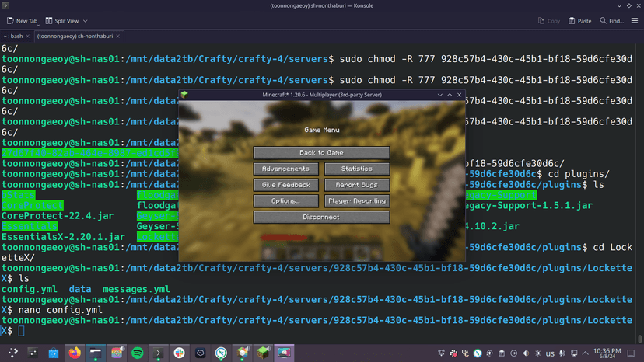
Task: Open the Find search tool
Action: tap(612, 21)
